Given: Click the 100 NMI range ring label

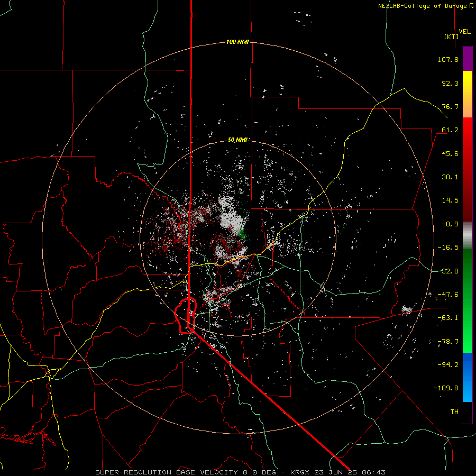Looking at the screenshot, I should (x=237, y=42).
